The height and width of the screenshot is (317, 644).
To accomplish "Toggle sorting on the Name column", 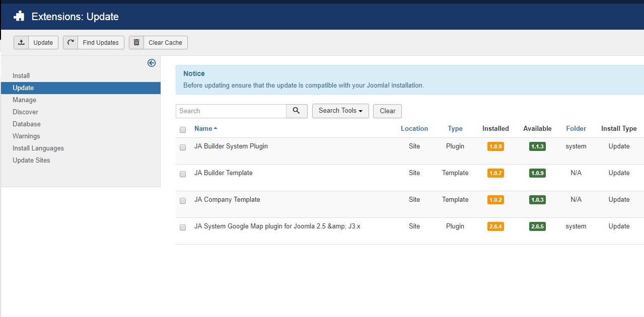I will click(x=203, y=128).
